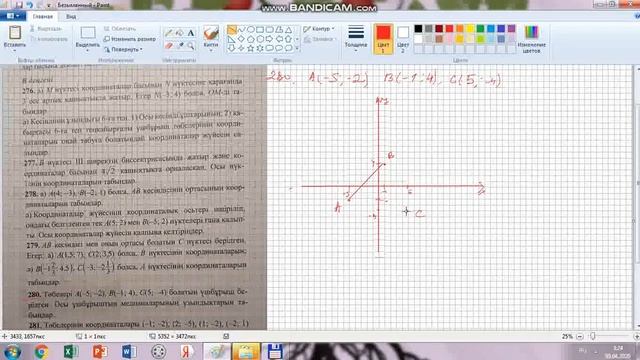Viewport: 640px width, 360px height.
Task: Click the Cut (Вырезать) button
Action: pyautogui.click(x=46, y=29)
